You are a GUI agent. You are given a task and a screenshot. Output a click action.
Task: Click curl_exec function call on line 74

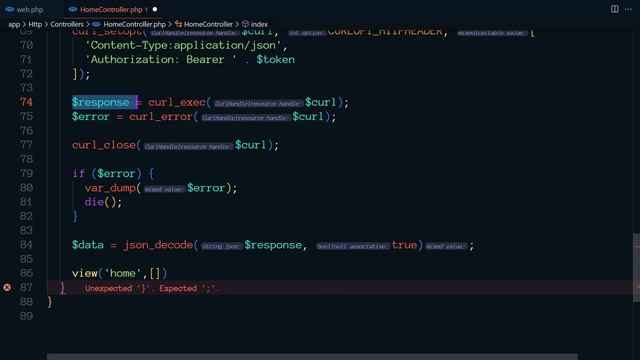click(x=177, y=102)
